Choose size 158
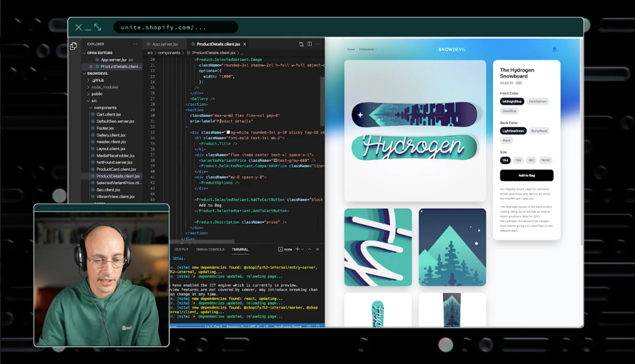The image size is (635, 364). (x=518, y=161)
